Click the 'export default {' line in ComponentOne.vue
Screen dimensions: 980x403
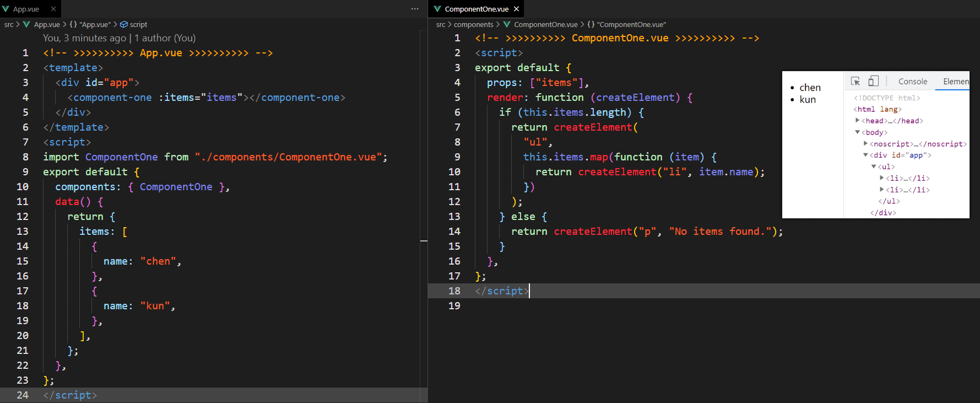pos(523,68)
